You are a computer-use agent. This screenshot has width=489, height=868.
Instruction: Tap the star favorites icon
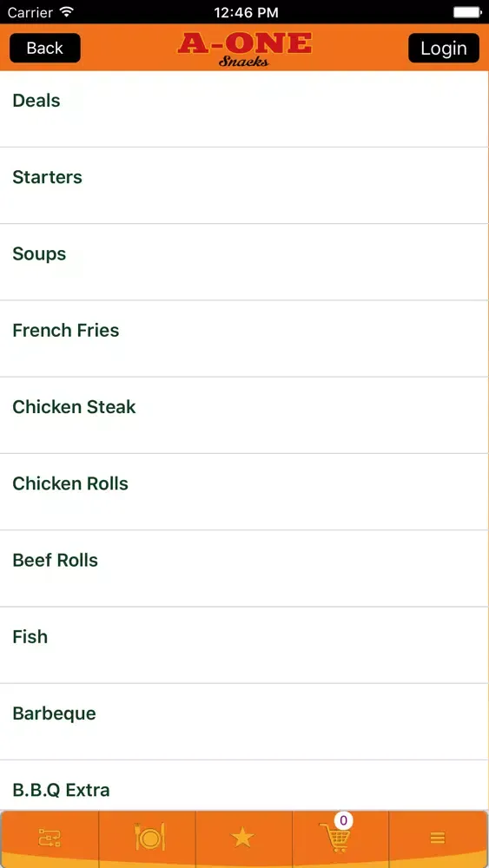(x=242, y=838)
